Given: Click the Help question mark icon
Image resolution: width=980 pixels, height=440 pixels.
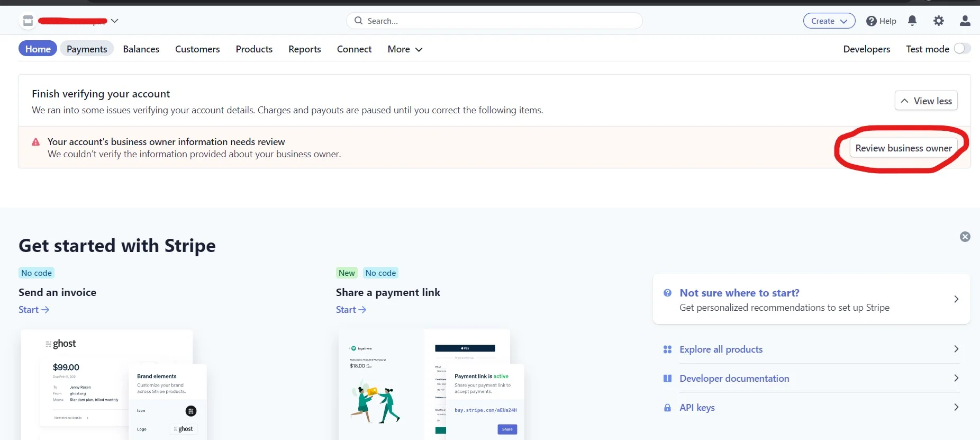Looking at the screenshot, I should click(x=871, y=21).
